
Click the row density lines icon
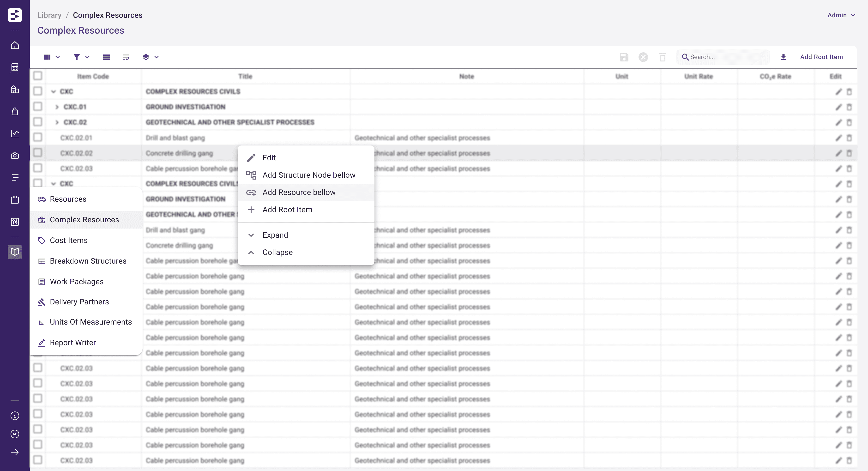click(x=107, y=57)
